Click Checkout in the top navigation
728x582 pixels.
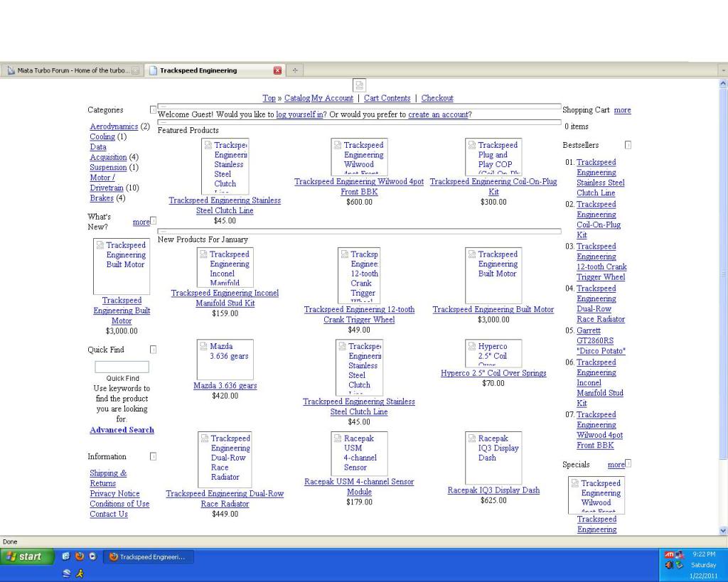tap(437, 97)
